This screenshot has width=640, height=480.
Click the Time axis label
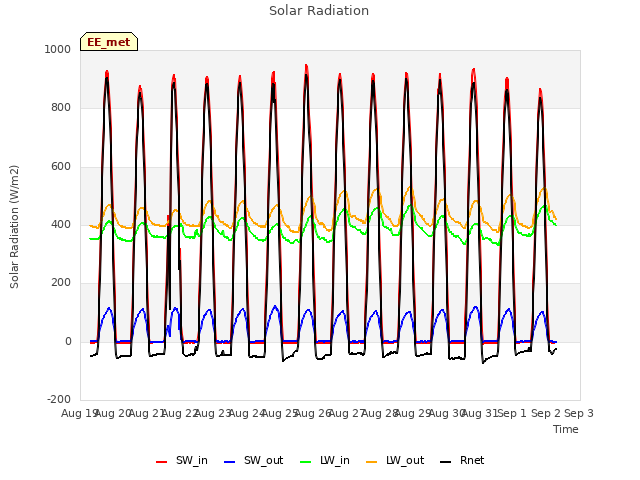click(565, 429)
